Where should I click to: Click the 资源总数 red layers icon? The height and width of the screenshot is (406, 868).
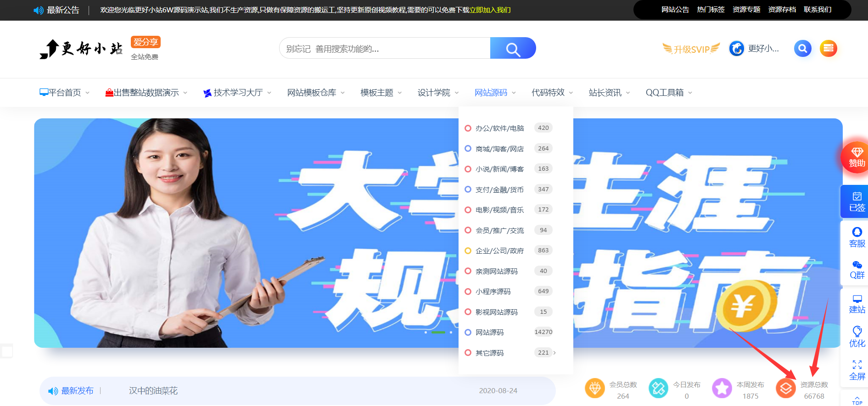tap(786, 388)
